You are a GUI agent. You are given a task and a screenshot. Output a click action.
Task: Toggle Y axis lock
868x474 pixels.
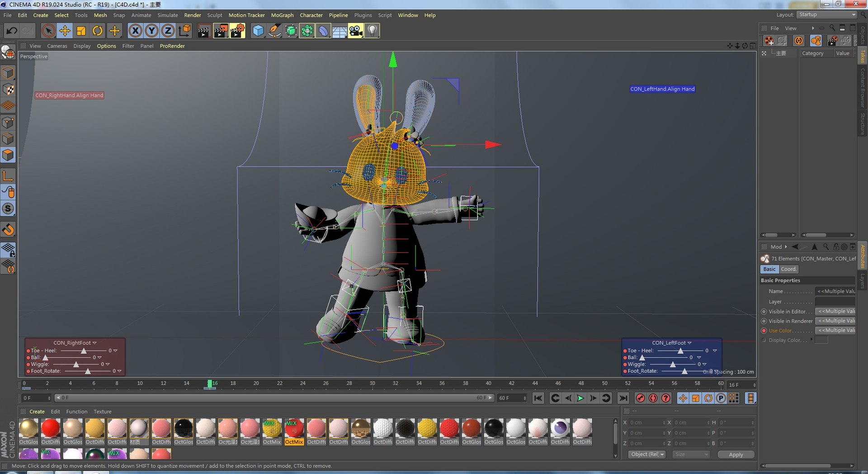(x=151, y=31)
